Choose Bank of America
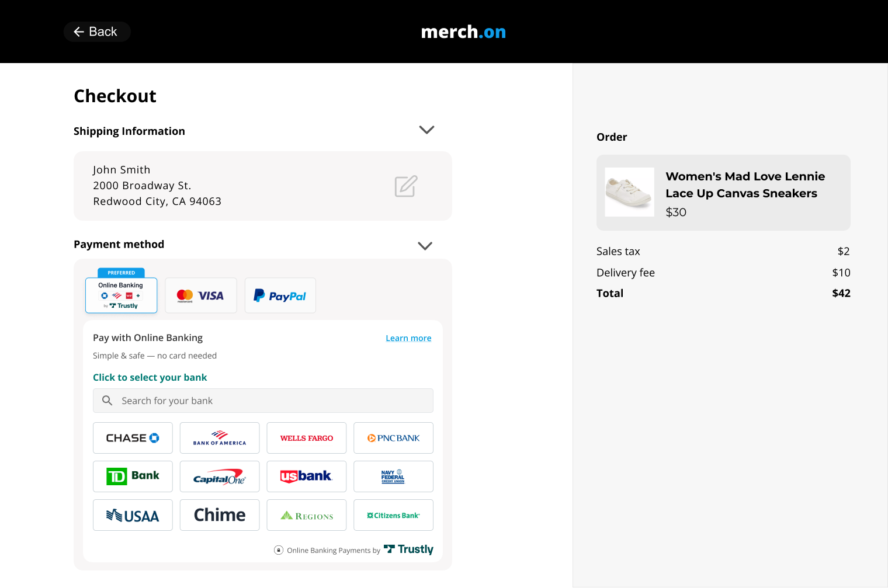 point(220,438)
